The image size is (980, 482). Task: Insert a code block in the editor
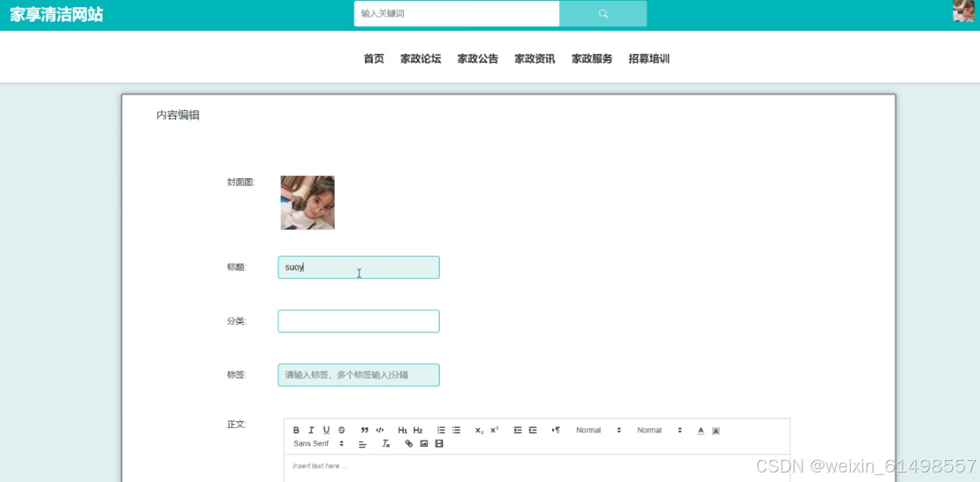tap(380, 430)
